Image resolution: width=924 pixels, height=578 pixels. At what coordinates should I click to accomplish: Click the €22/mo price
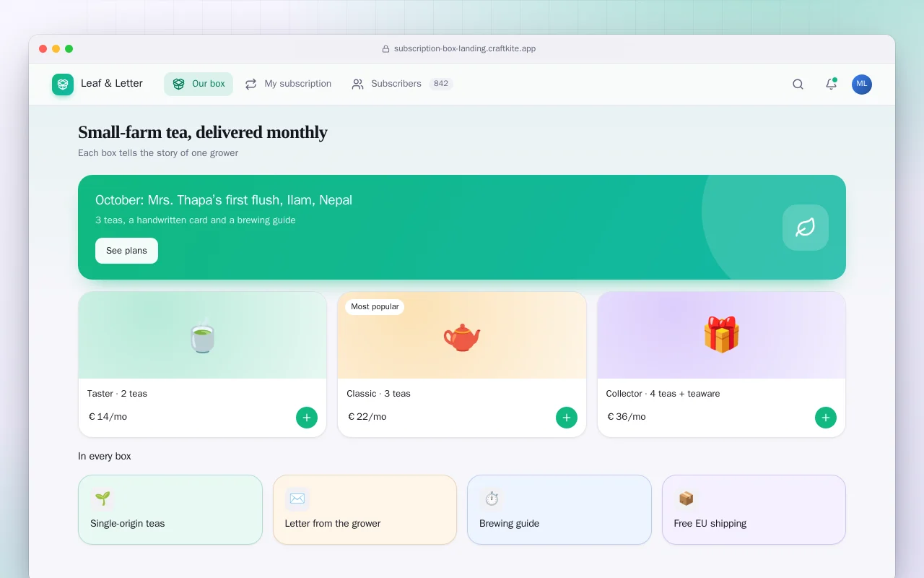[367, 417]
